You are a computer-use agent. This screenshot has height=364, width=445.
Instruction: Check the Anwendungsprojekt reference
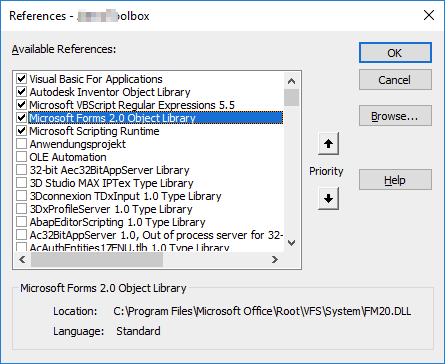pyautogui.click(x=22, y=144)
